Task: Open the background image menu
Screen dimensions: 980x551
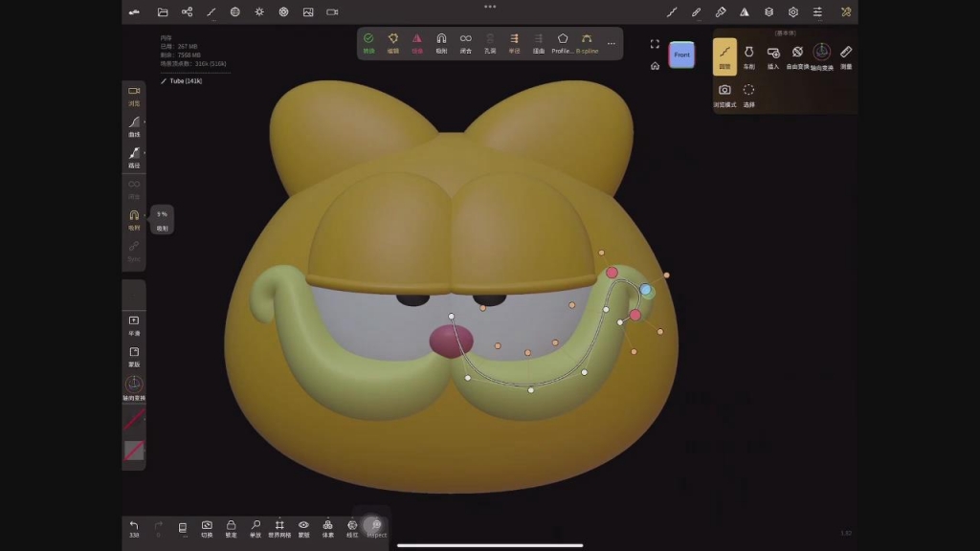Action: pyautogui.click(x=308, y=11)
